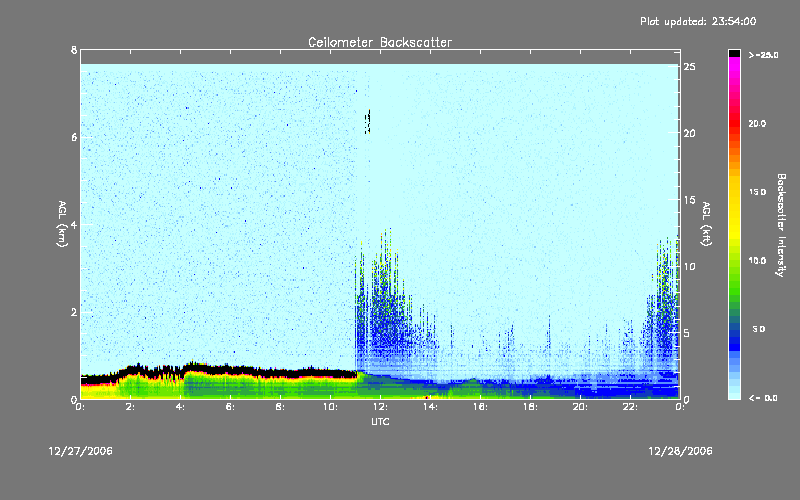Viewport: 800px width, 500px height.
Task: Pick the red segment of the colorbar
Action: click(734, 121)
